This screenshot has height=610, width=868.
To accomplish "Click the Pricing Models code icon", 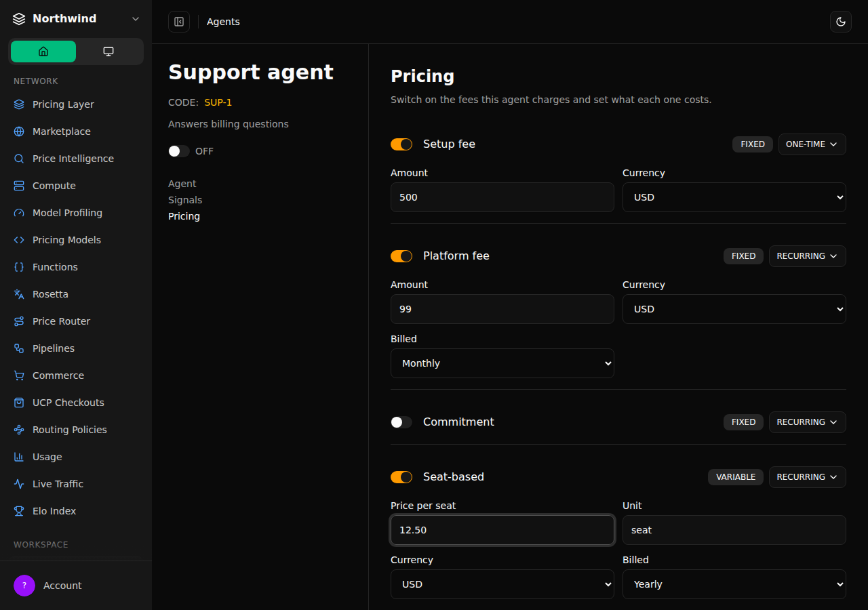I will point(19,240).
